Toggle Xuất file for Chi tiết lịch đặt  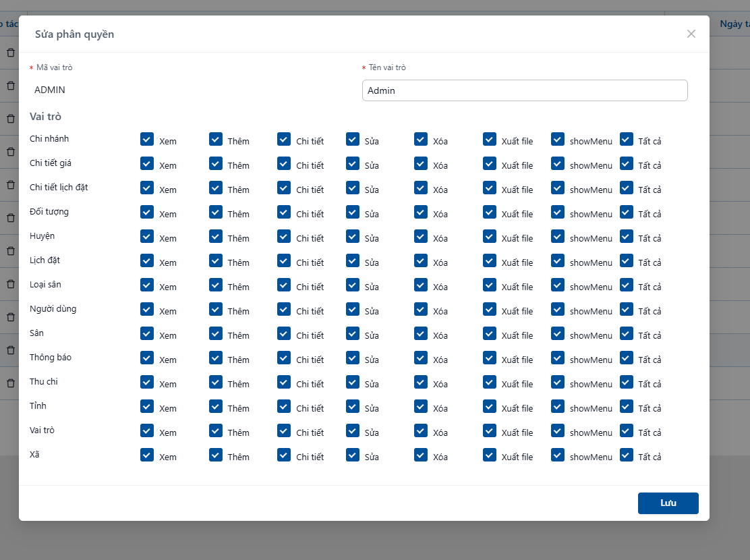pyautogui.click(x=489, y=188)
